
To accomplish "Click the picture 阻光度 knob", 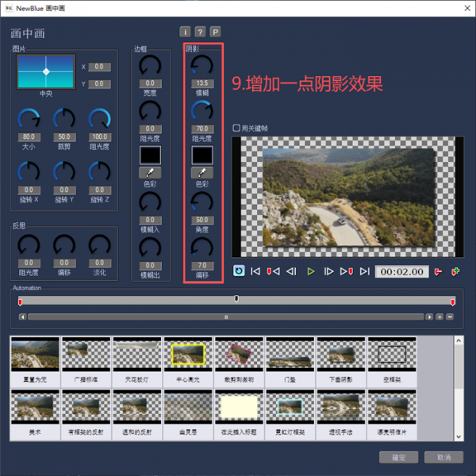I will (x=100, y=119).
